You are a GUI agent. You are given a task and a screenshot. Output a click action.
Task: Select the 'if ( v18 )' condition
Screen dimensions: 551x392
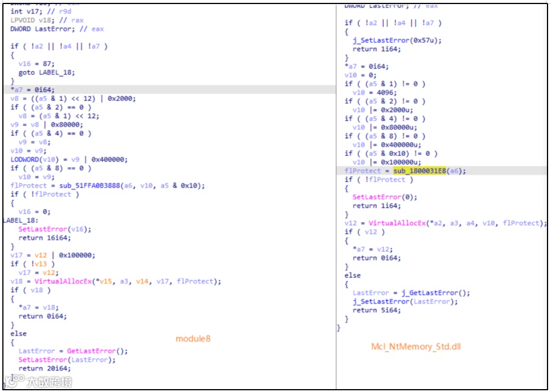point(30,290)
